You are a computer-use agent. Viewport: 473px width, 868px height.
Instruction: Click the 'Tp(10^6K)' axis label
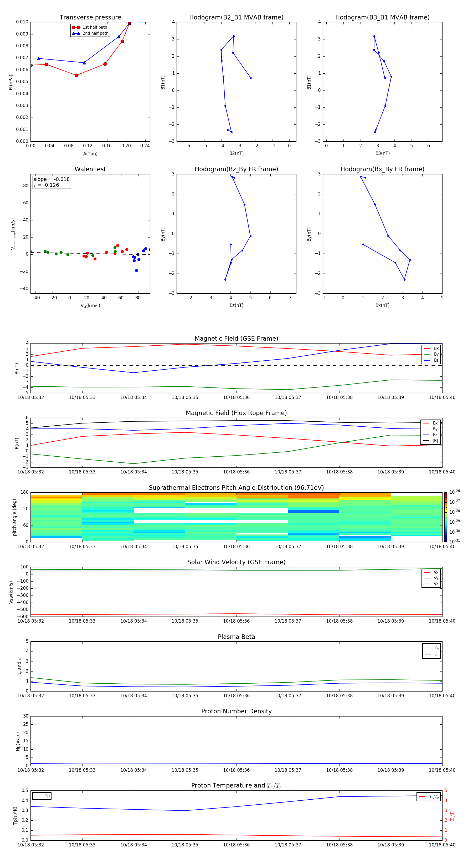pos(15,815)
